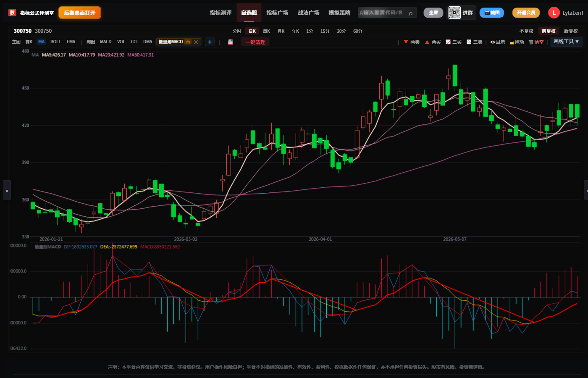Add an indicator with the plus button
The height and width of the screenshot is (378, 588).
pos(210,42)
